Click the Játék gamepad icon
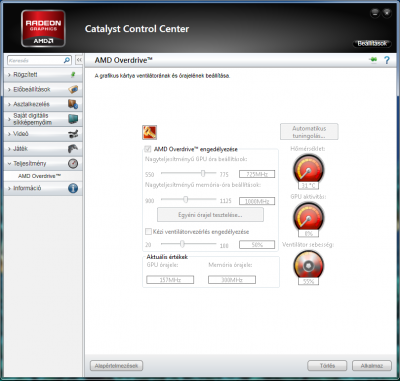Screen dimensions: 400x381 click(x=73, y=148)
